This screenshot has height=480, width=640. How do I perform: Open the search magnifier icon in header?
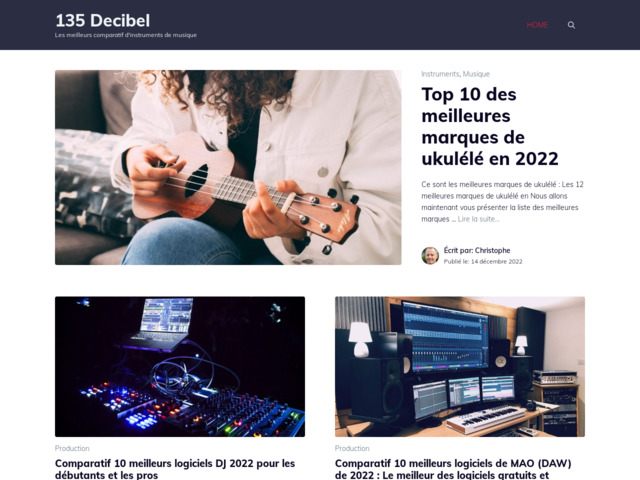point(571,25)
